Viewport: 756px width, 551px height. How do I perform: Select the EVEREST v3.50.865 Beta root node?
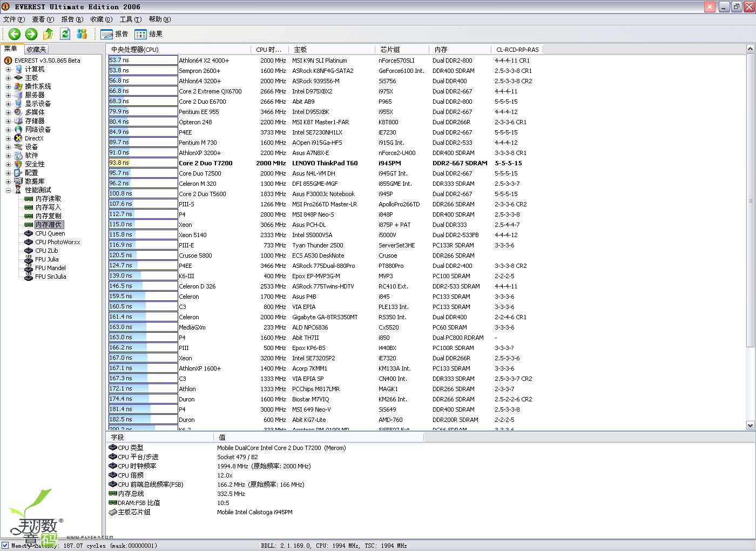(x=47, y=61)
